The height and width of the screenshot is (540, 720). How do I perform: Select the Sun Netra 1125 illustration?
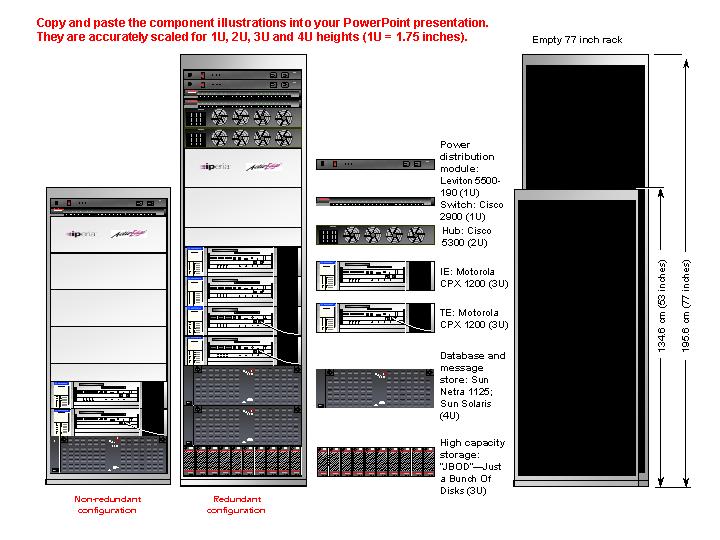(375, 388)
